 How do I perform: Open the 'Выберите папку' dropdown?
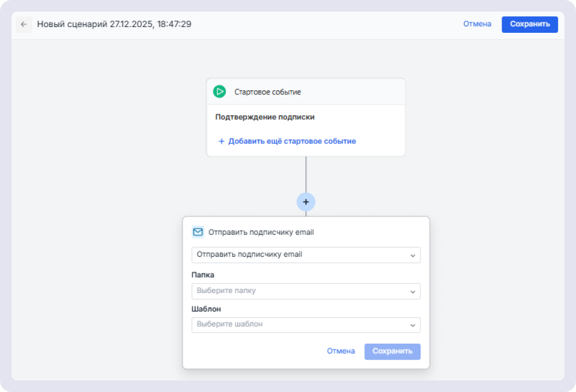click(x=300, y=291)
